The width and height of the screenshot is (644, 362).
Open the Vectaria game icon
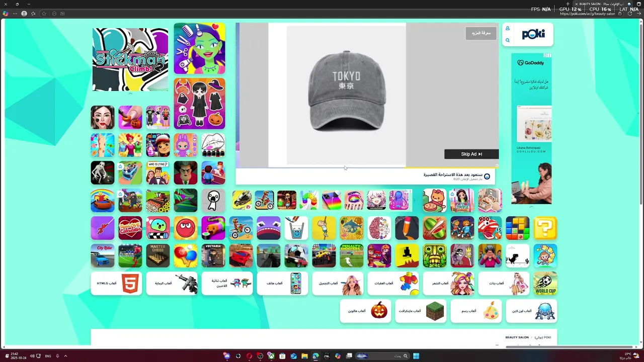[213, 256]
